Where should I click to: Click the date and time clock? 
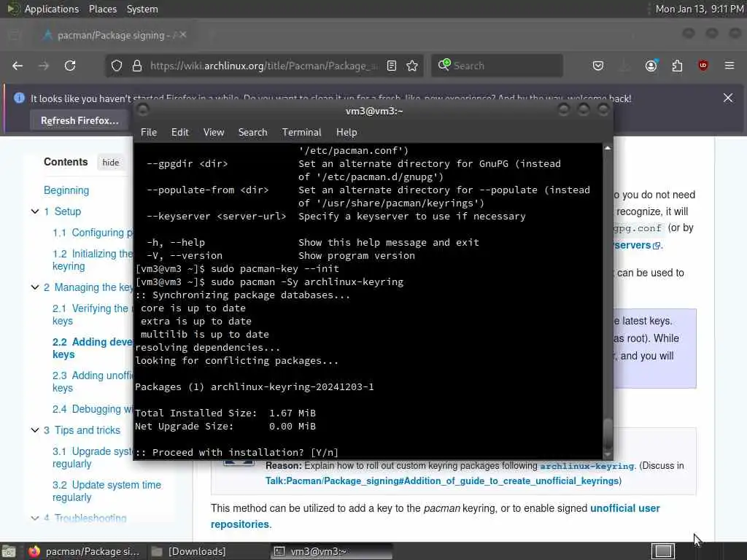pos(700,9)
